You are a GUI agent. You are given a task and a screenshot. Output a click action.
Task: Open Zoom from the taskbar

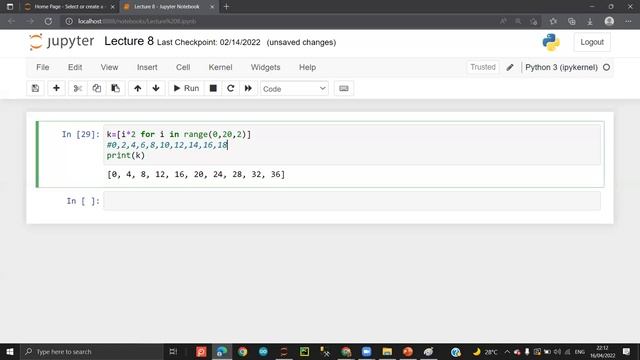click(x=367, y=352)
